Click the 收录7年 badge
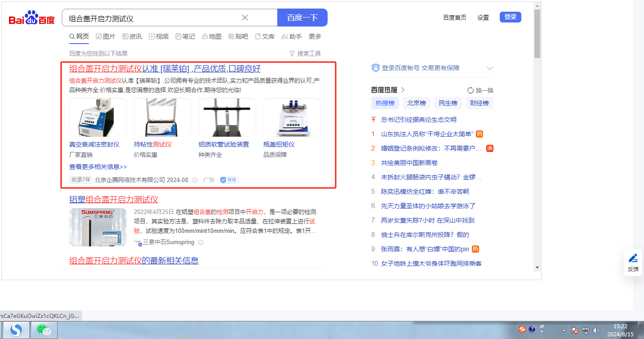The width and height of the screenshot is (644, 339). coord(81,180)
